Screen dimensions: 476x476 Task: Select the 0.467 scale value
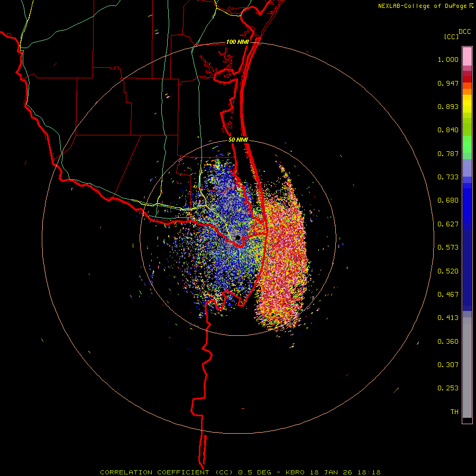pyautogui.click(x=448, y=295)
